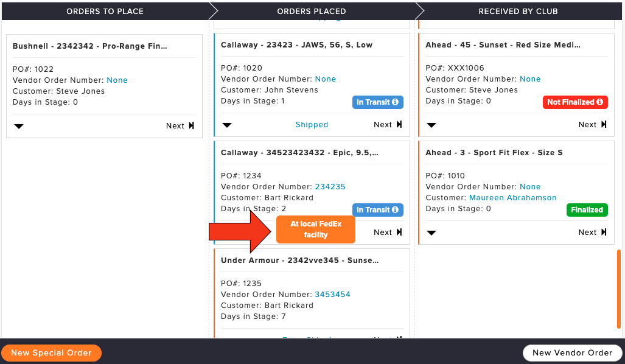Select the Orders To Place column header
Image resolution: width=625 pixels, height=364 pixels.
click(x=105, y=11)
